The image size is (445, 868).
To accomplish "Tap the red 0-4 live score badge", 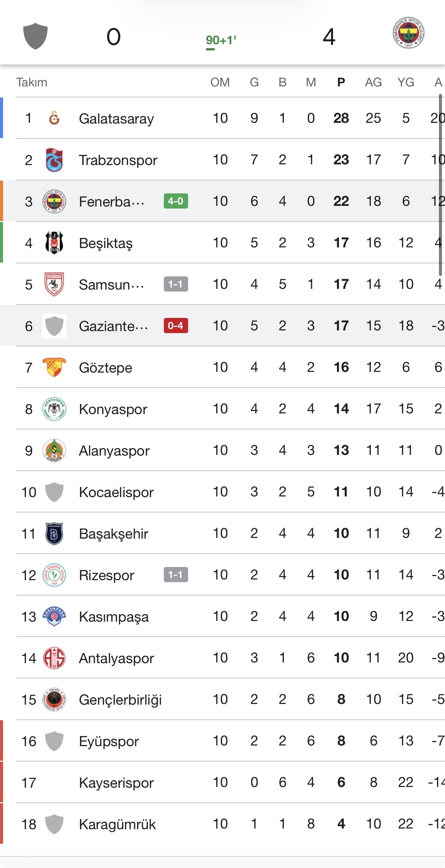I will 176,326.
